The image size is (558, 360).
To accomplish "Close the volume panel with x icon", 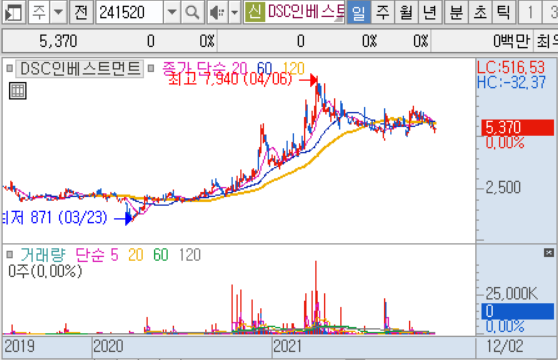I will [x=549, y=253].
